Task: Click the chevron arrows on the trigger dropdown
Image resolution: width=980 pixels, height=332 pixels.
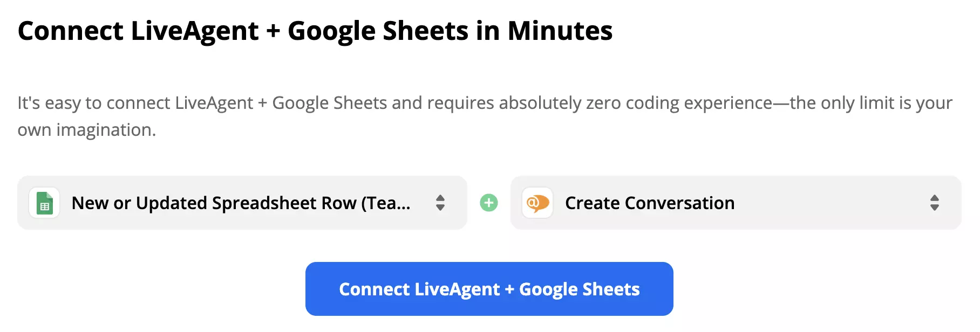Action: click(440, 203)
